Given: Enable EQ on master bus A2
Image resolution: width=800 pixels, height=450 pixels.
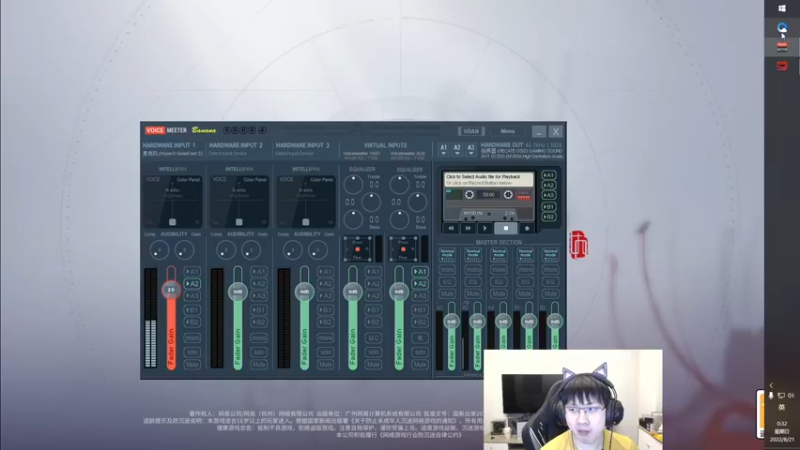Looking at the screenshot, I should tap(473, 282).
